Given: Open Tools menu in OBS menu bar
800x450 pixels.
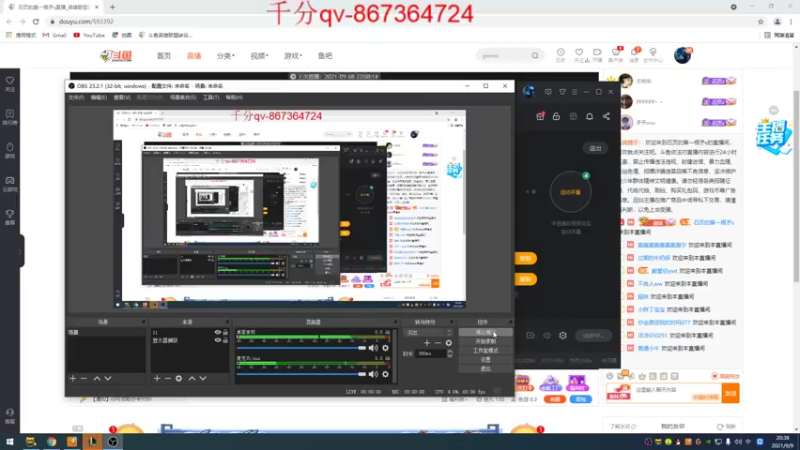Looking at the screenshot, I should click(211, 97).
